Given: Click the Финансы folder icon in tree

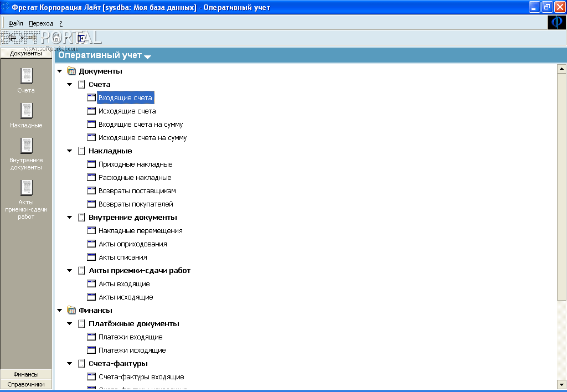Looking at the screenshot, I should point(71,310).
